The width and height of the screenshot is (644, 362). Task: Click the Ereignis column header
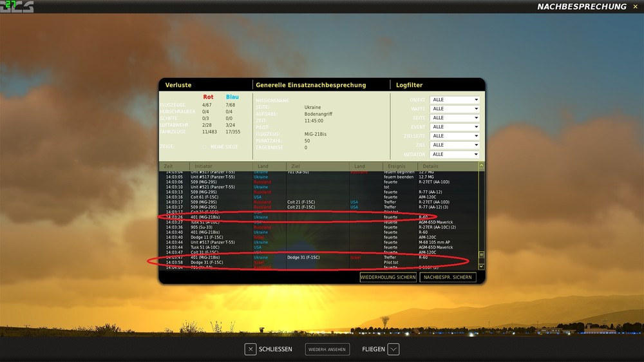coord(396,166)
